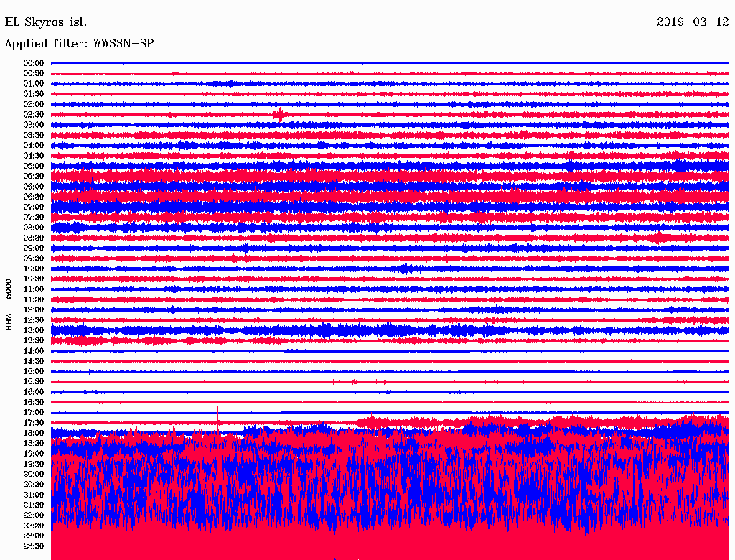Image resolution: width=735 pixels, height=560 pixels.
Task: Click the '12:30' time label
Action: click(x=34, y=320)
